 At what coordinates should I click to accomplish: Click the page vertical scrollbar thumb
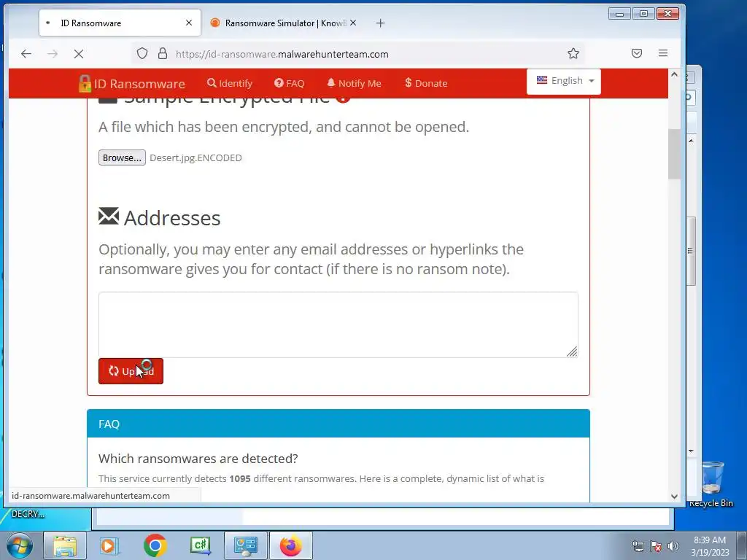pos(674,155)
